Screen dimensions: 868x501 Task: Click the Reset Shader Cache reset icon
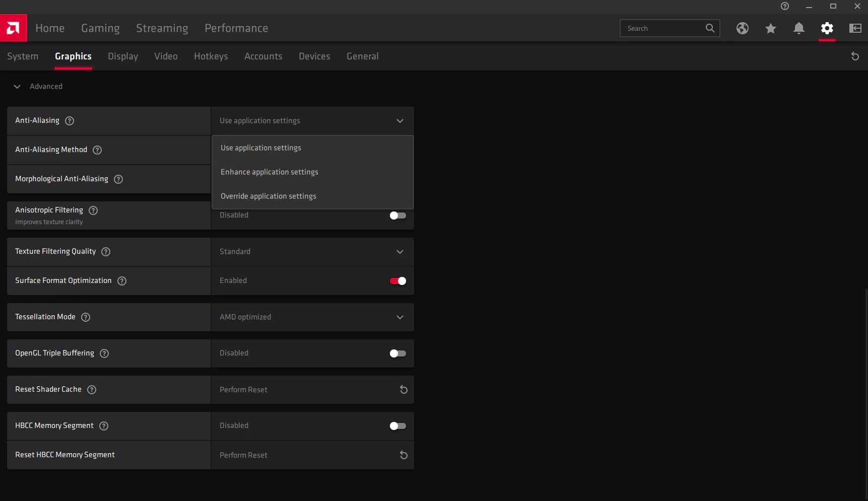pos(404,390)
